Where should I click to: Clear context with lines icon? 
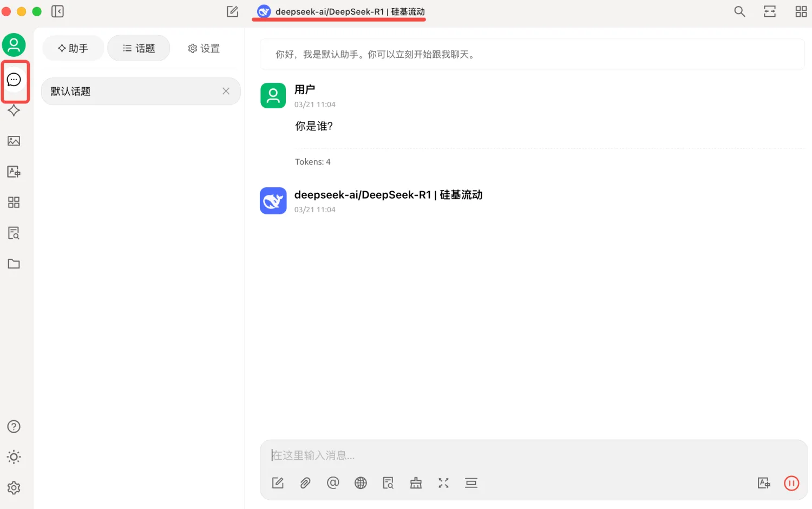[x=471, y=483]
